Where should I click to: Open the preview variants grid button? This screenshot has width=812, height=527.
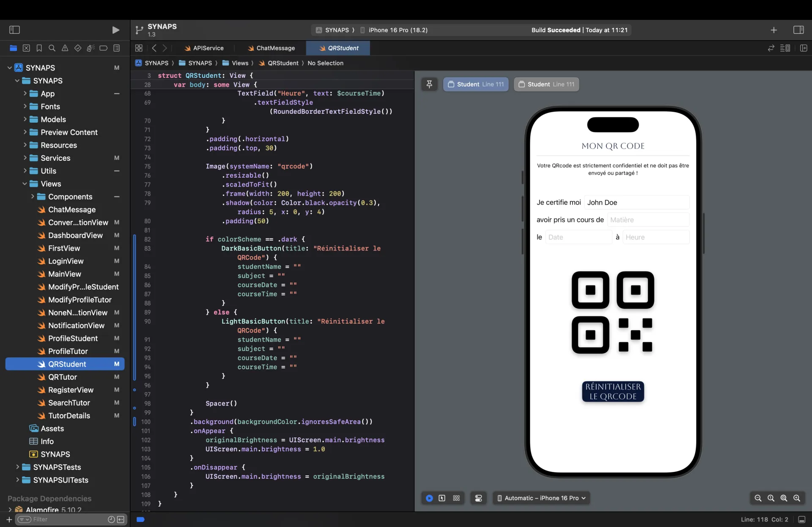click(x=456, y=498)
